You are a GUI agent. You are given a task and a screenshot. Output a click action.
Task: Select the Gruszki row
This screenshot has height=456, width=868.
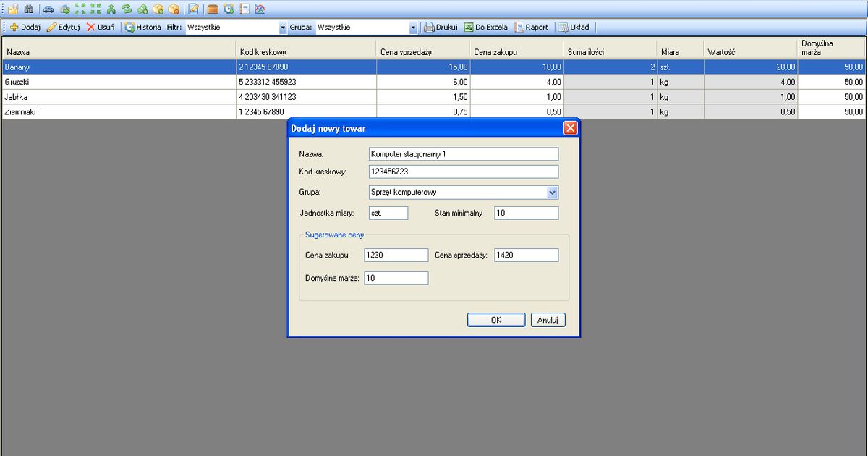(x=434, y=82)
